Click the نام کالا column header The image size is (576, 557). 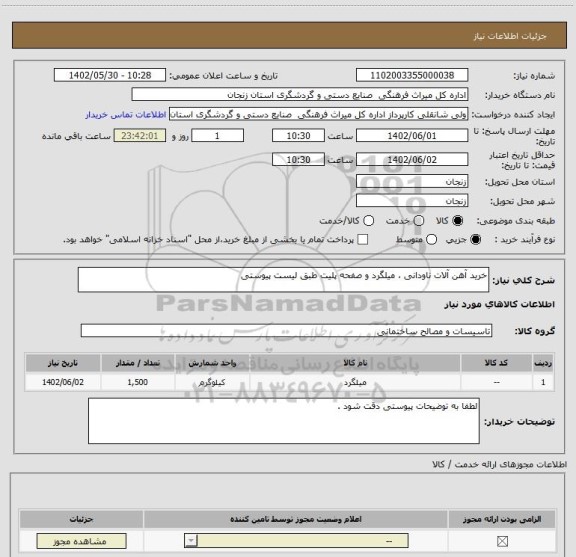click(355, 363)
